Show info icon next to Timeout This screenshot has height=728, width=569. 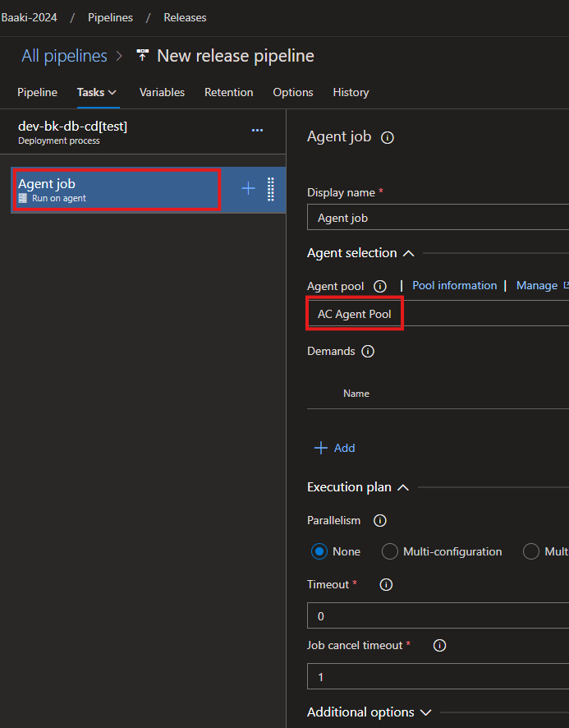386,584
